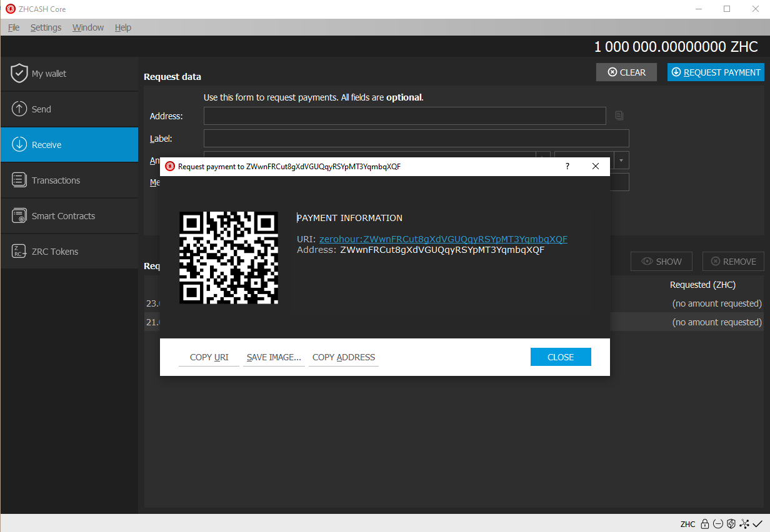770x532 pixels.
Task: Open the Window menu
Action: coord(88,27)
